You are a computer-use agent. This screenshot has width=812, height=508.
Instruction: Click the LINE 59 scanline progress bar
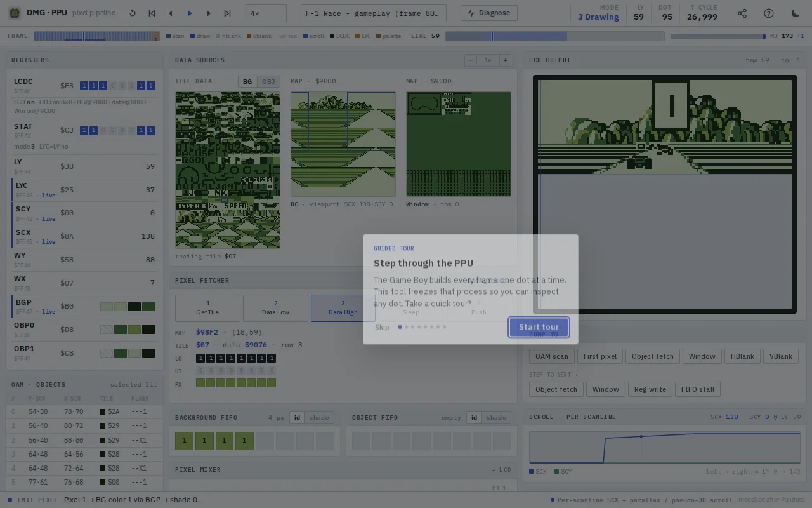point(555,36)
